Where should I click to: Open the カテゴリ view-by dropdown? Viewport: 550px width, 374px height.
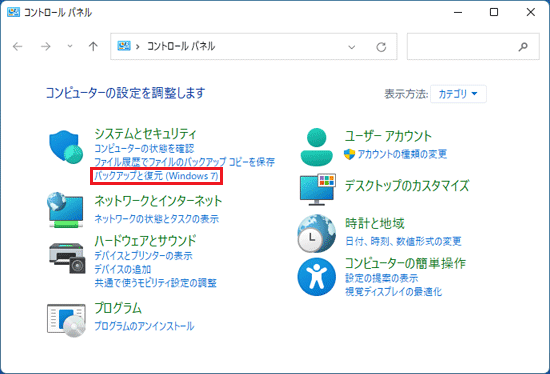point(458,94)
